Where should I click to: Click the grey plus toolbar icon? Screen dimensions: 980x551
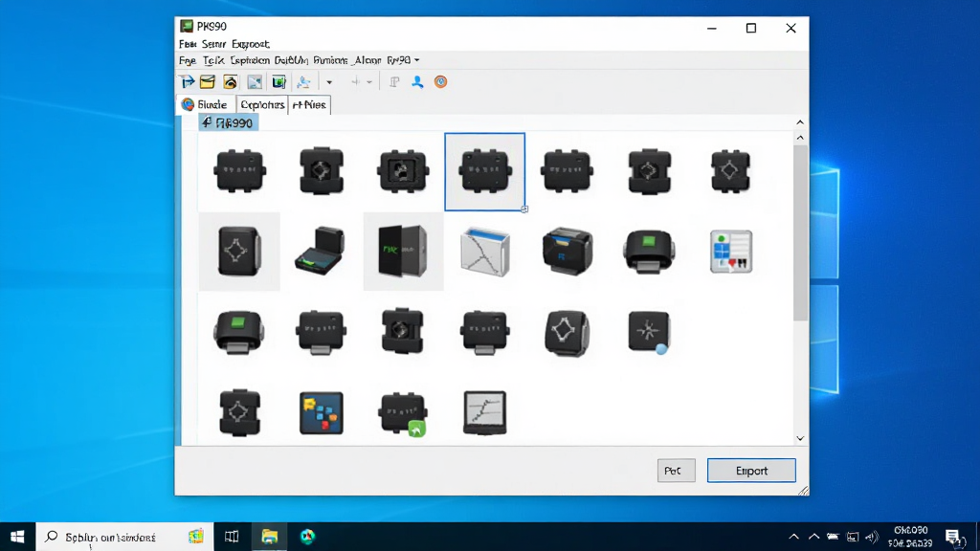tap(356, 82)
